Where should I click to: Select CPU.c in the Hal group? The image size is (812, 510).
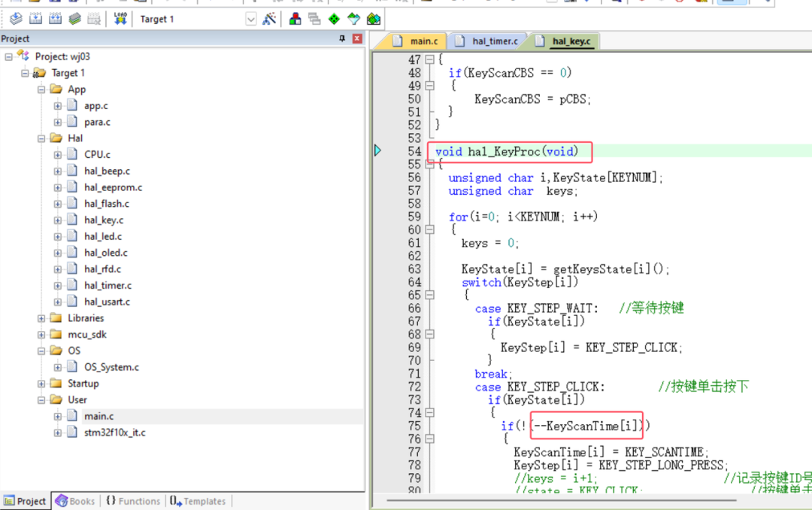click(x=97, y=154)
